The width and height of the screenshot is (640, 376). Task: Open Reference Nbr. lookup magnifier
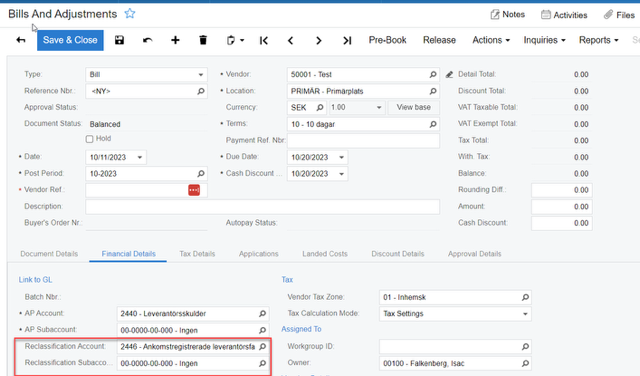tap(201, 91)
